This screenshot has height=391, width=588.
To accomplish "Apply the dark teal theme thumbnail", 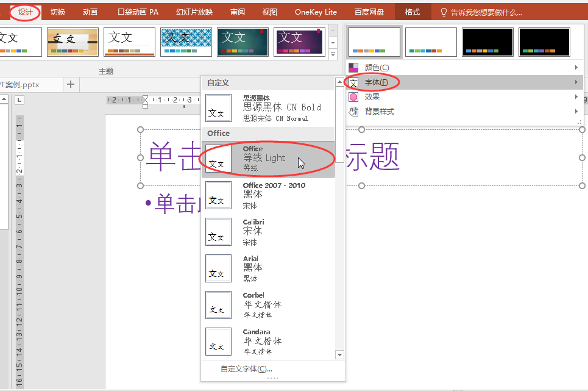I will coord(243,42).
